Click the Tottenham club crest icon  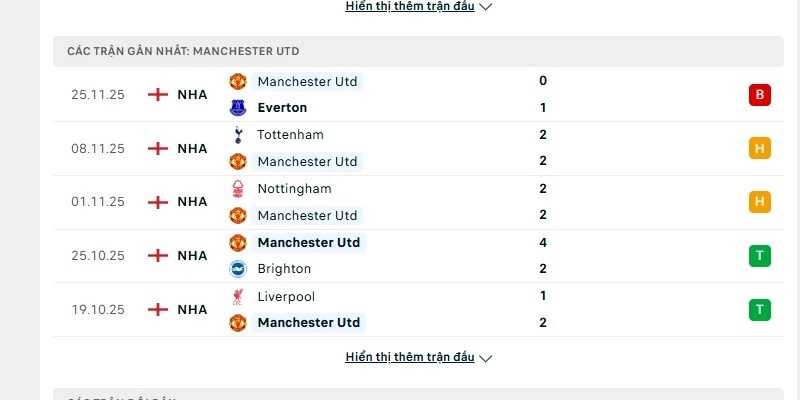pos(238,135)
